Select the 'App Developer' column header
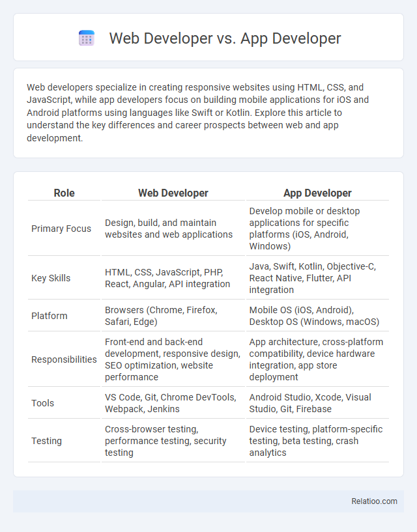 [x=317, y=193]
